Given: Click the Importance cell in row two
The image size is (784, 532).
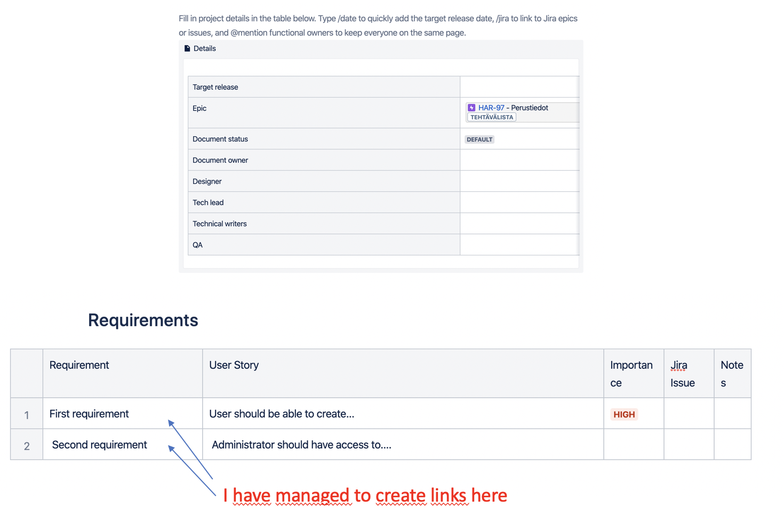Looking at the screenshot, I should (634, 445).
